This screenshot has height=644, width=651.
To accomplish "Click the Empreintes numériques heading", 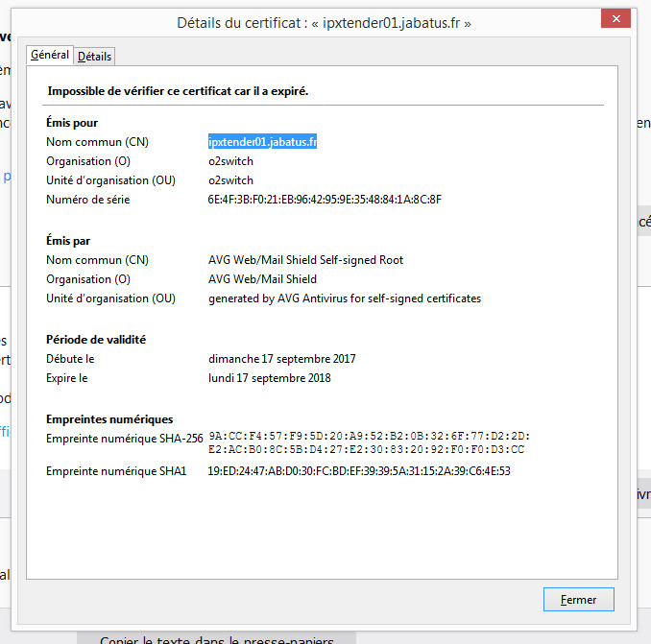I will 109,419.
